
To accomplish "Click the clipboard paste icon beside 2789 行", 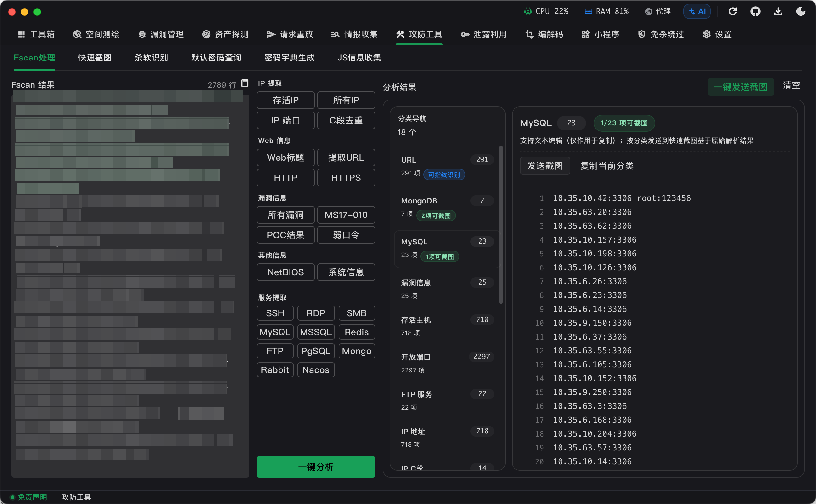I will [x=245, y=83].
